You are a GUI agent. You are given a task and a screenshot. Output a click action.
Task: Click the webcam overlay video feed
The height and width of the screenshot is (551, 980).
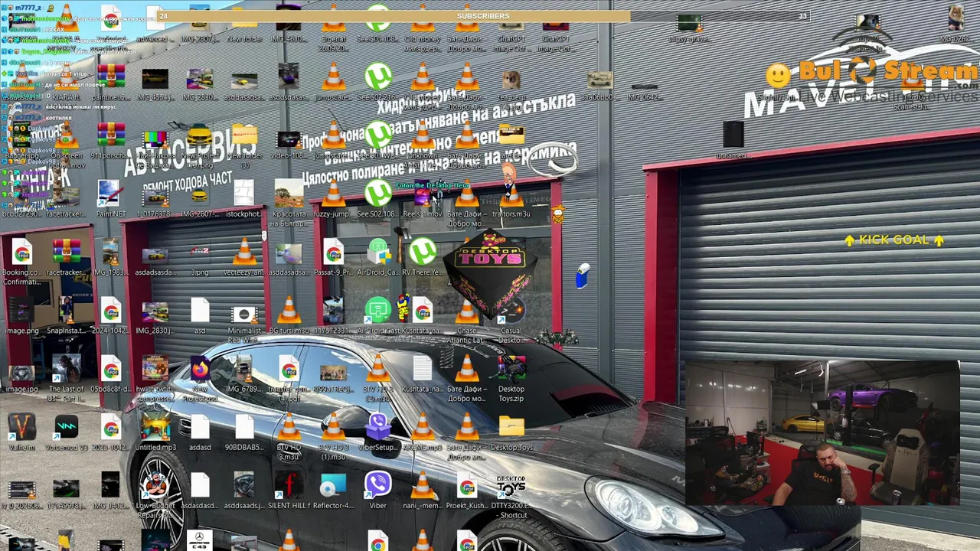822,433
